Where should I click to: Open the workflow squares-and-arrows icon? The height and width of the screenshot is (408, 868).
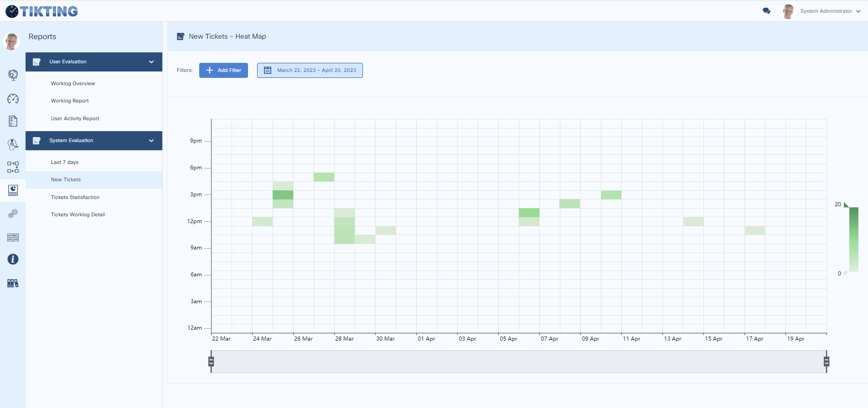[13, 167]
